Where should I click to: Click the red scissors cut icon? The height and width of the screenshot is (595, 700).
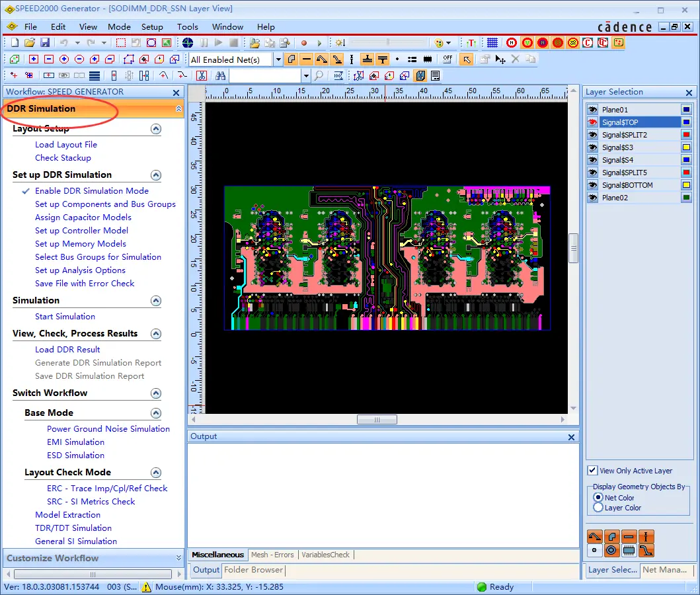pyautogui.click(x=202, y=76)
